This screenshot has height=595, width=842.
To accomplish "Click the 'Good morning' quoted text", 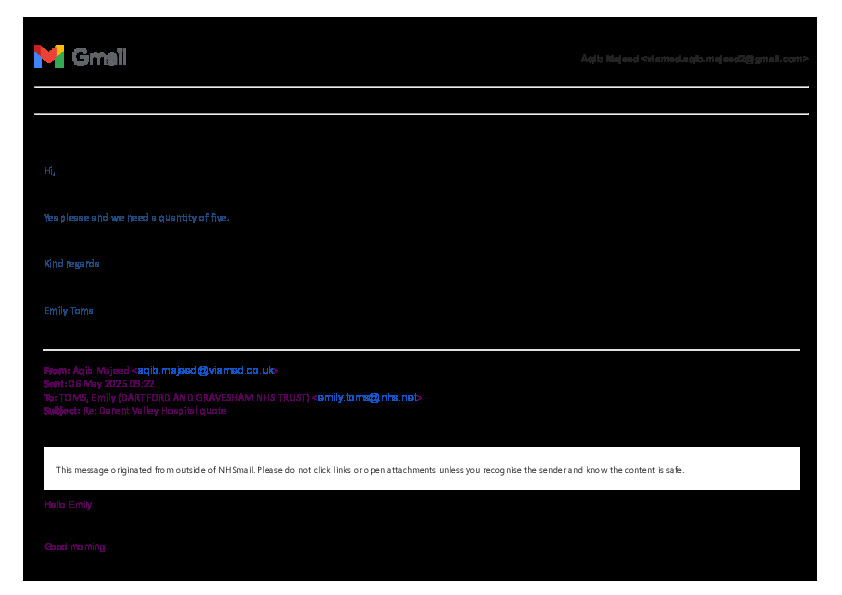I will (x=74, y=547).
